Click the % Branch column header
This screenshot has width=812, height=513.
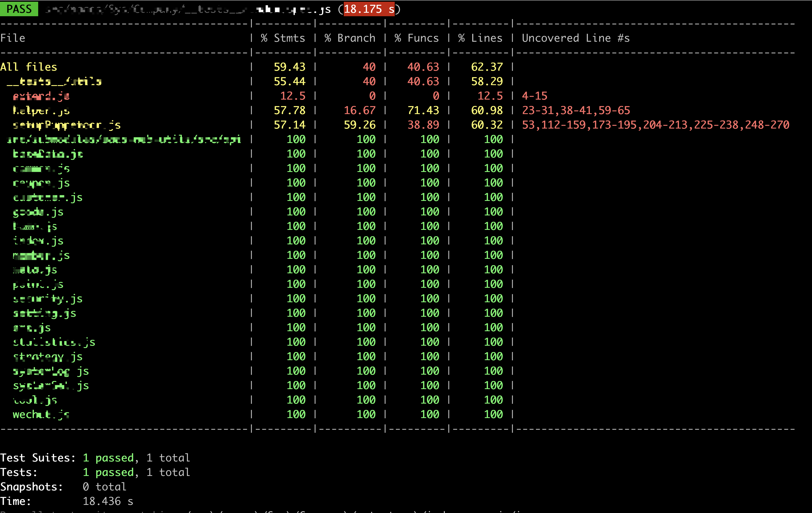coord(350,38)
